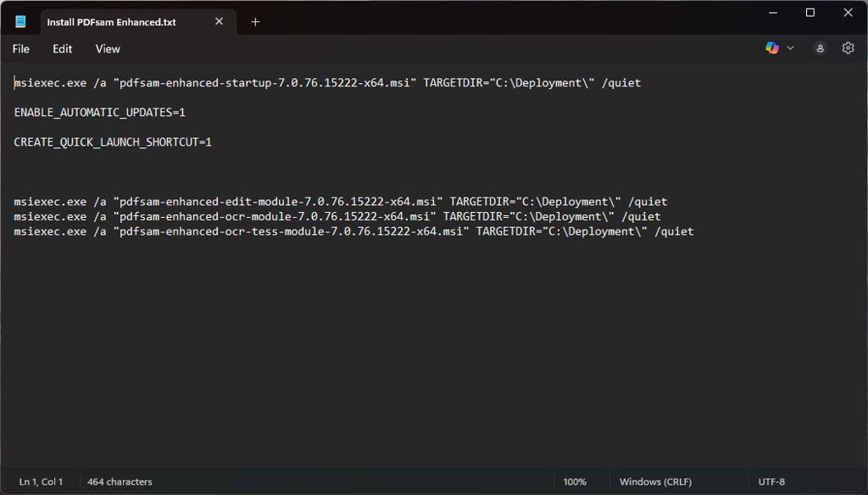Click the Windows (CRLF) line ending indicator
The width and height of the screenshot is (868, 495).
(655, 481)
